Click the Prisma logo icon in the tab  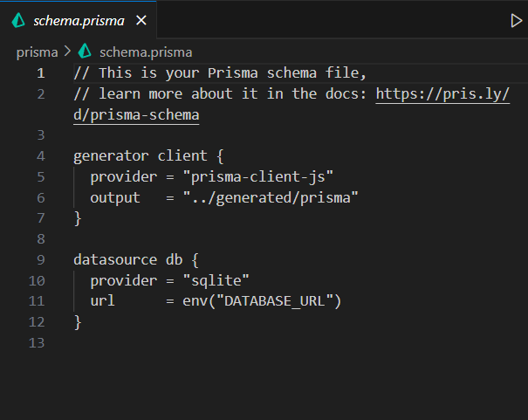click(x=18, y=20)
